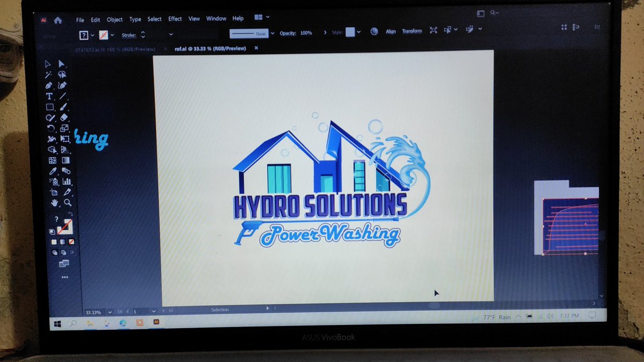This screenshot has width=644, height=362.
Task: Open the Recolor Artwork button
Action: [374, 32]
